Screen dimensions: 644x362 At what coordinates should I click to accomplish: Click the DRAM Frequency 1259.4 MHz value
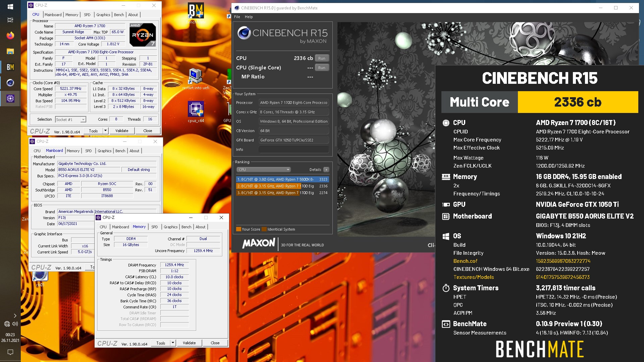[x=174, y=265]
